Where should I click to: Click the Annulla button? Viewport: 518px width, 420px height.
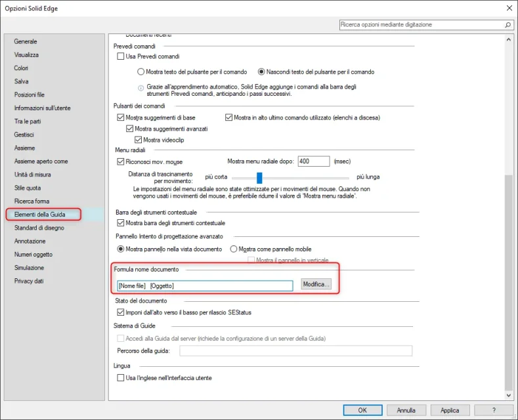tap(406, 410)
